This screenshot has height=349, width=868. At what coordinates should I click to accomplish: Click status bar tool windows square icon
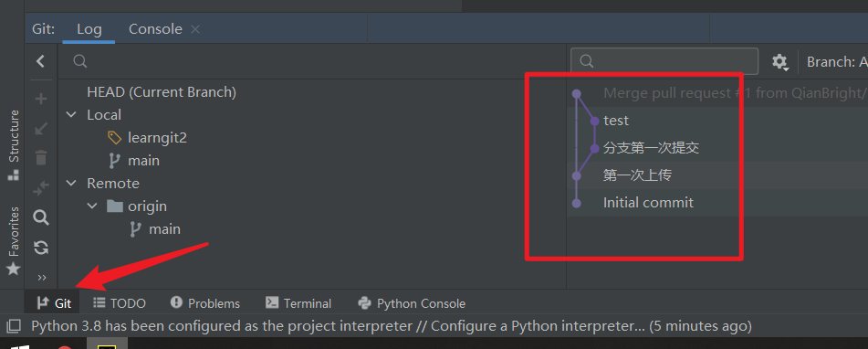click(x=14, y=325)
